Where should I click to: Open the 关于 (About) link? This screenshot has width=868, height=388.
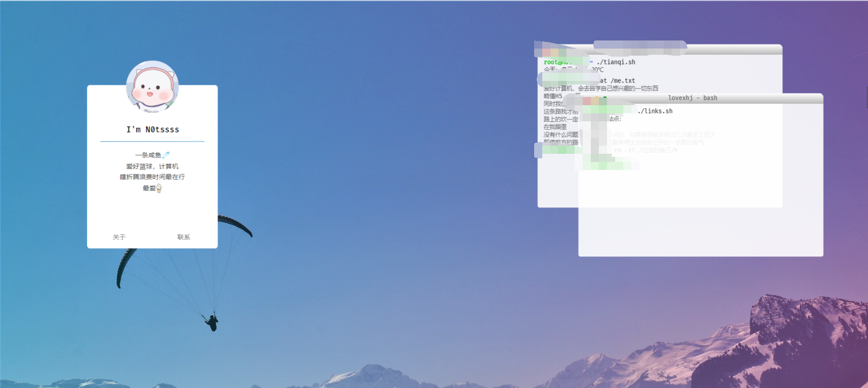coord(119,237)
